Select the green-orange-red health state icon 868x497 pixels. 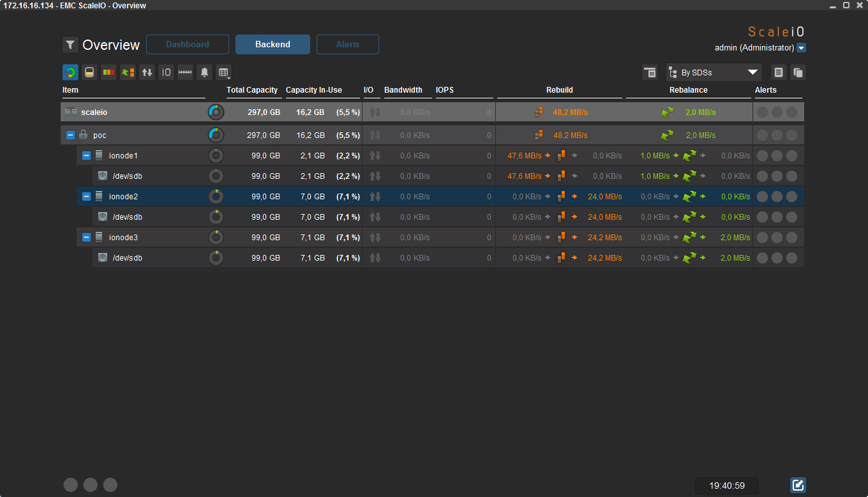[x=108, y=72]
